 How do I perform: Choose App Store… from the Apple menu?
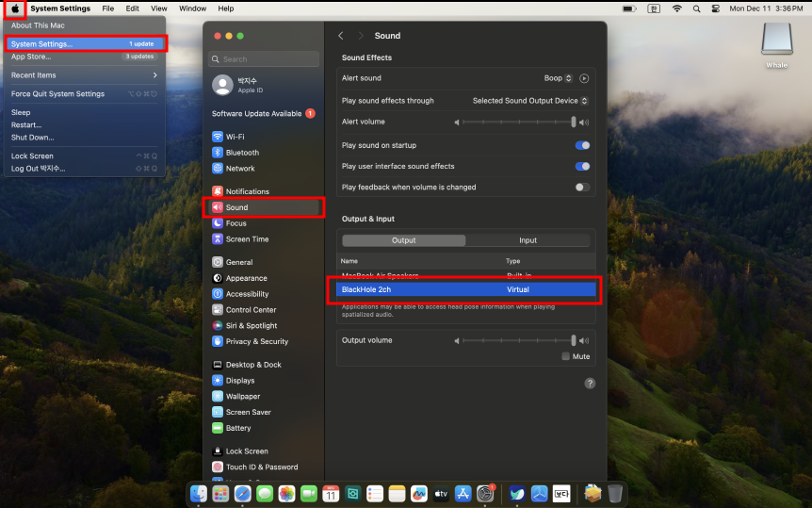[x=85, y=57]
